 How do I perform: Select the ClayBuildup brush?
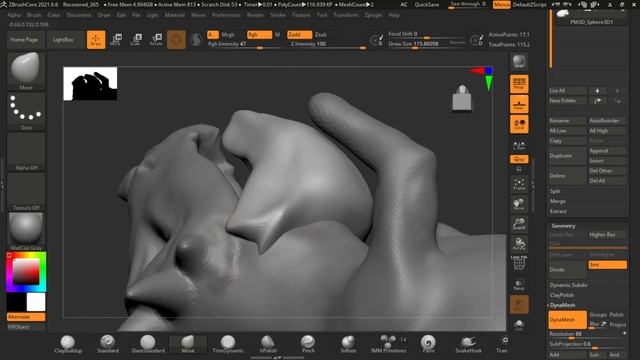68,344
